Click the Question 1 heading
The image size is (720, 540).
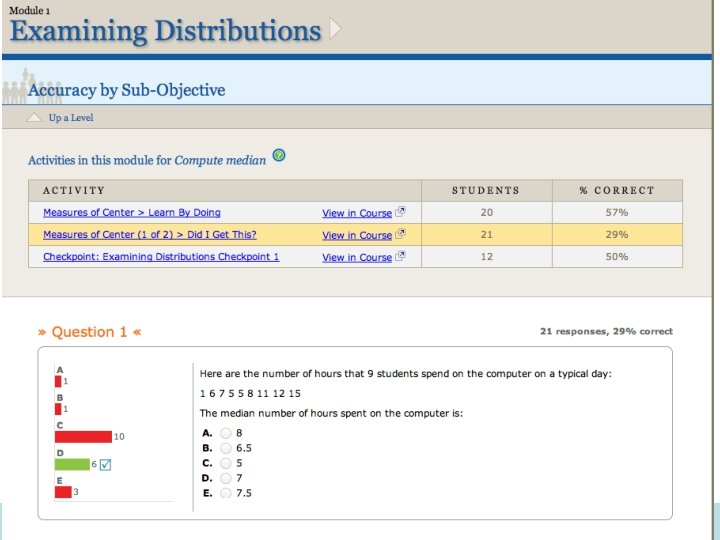click(90, 332)
